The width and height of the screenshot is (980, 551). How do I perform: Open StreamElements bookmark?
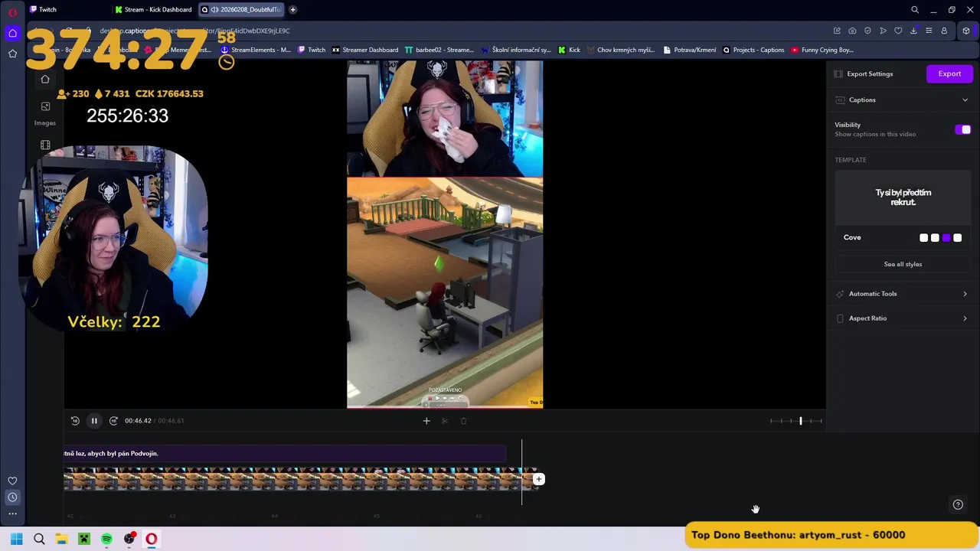coord(256,50)
